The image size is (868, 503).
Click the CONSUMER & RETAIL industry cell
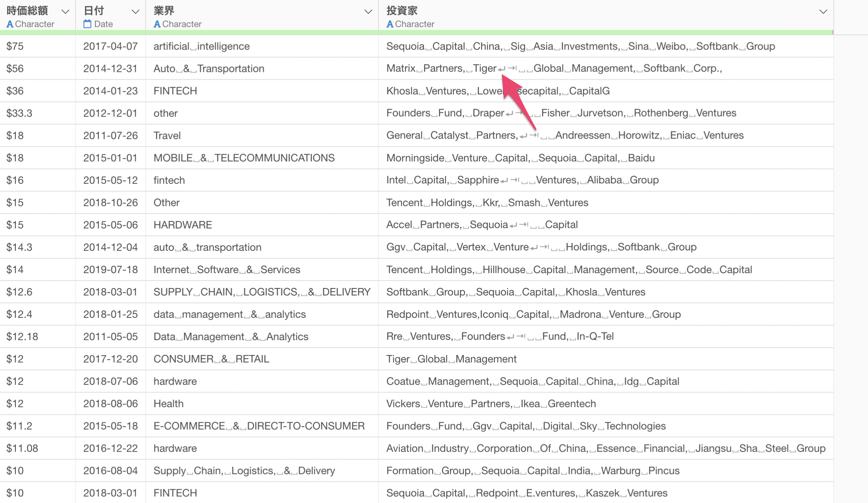262,359
